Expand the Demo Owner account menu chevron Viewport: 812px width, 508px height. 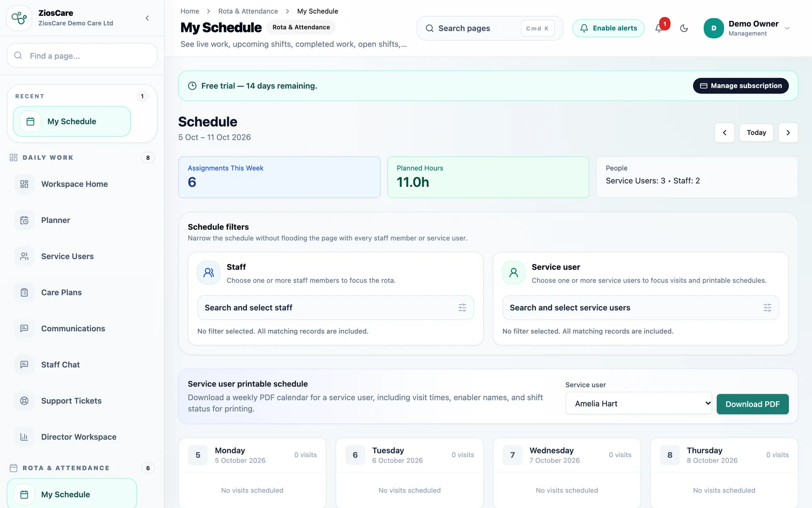click(x=787, y=28)
